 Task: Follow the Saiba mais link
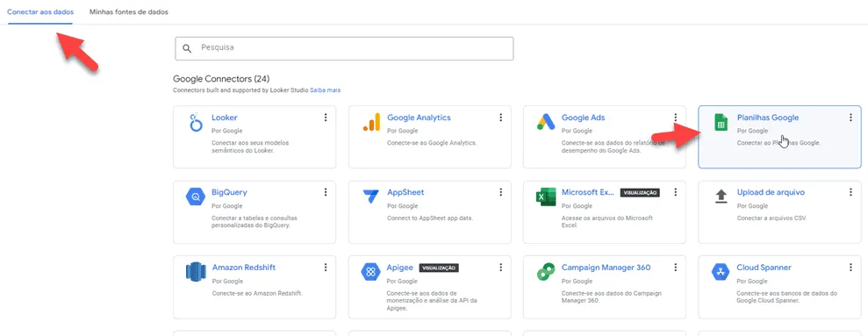tap(325, 89)
